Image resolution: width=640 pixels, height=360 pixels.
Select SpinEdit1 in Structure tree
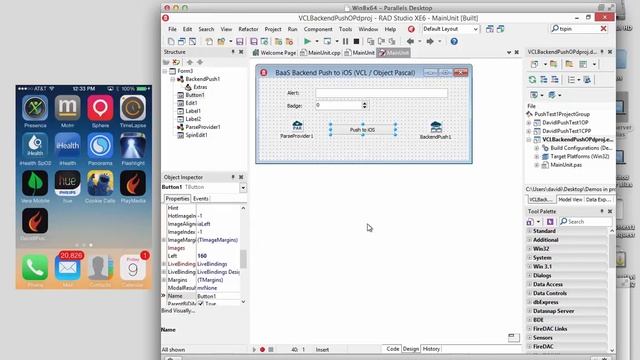(x=196, y=135)
